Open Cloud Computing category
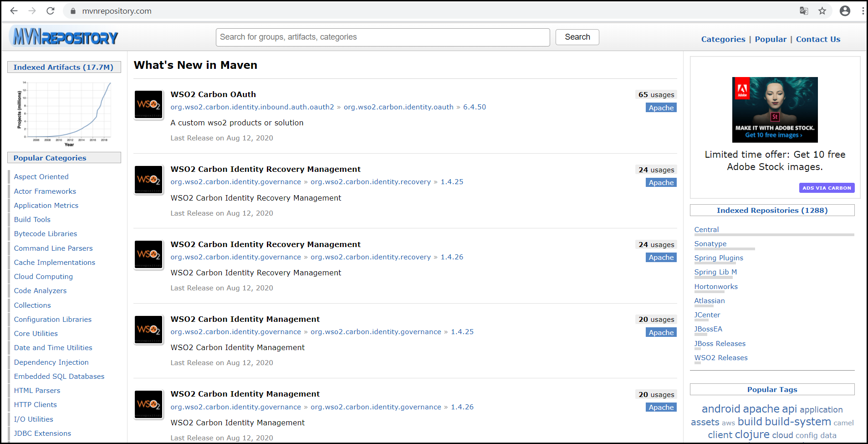Image resolution: width=868 pixels, height=444 pixels. tap(43, 277)
